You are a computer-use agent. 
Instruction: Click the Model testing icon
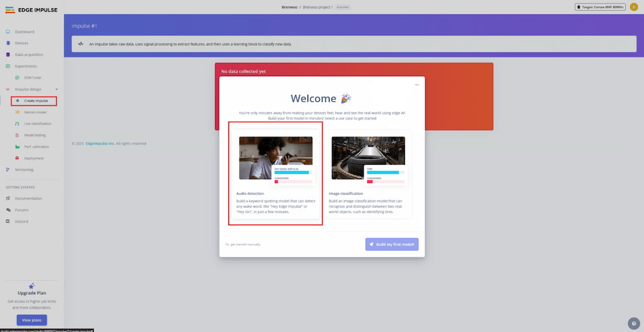tap(18, 135)
